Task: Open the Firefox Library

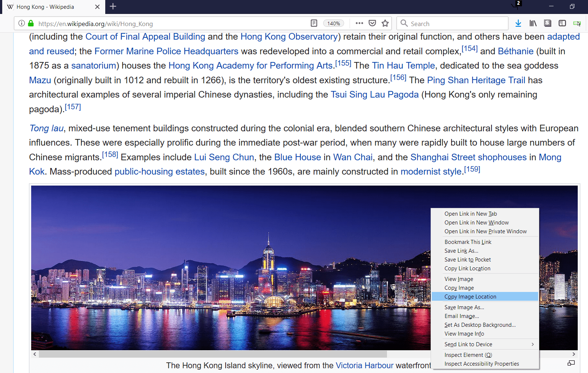Action: pos(533,23)
